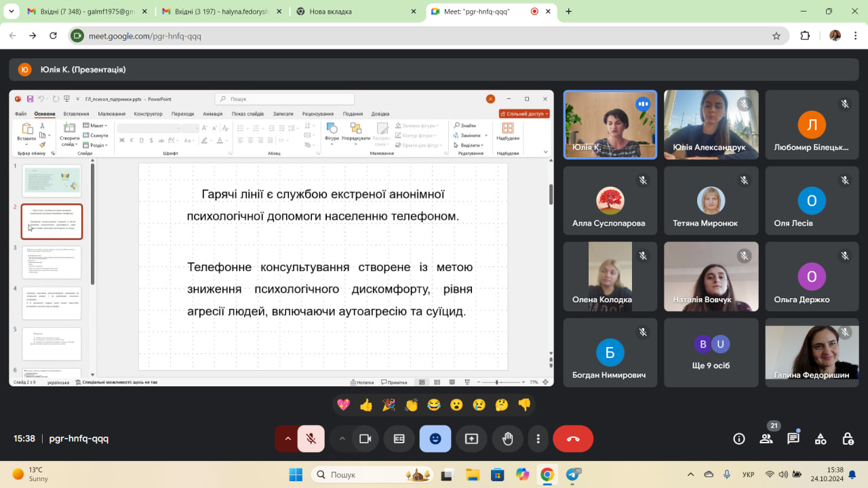Expand video settings arrow beside camera
This screenshot has height=488, width=868.
tap(342, 439)
